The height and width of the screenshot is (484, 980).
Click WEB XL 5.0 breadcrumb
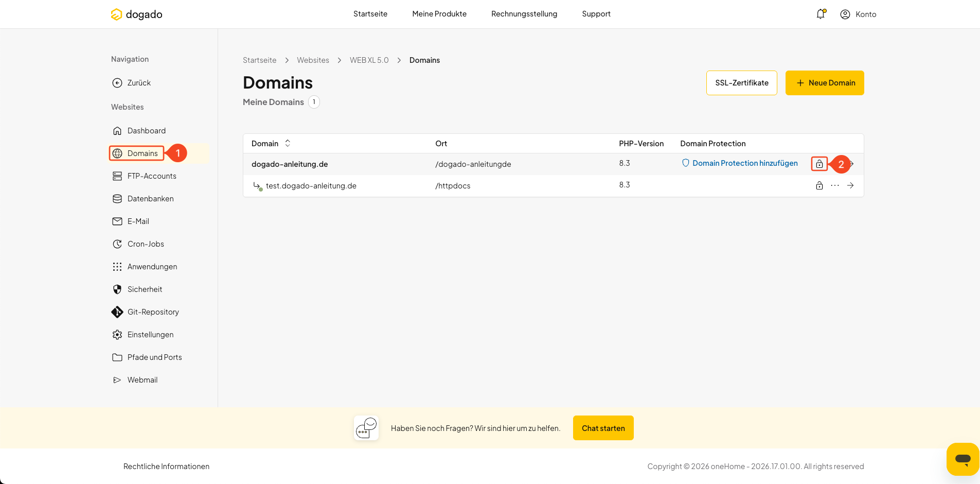tap(369, 60)
